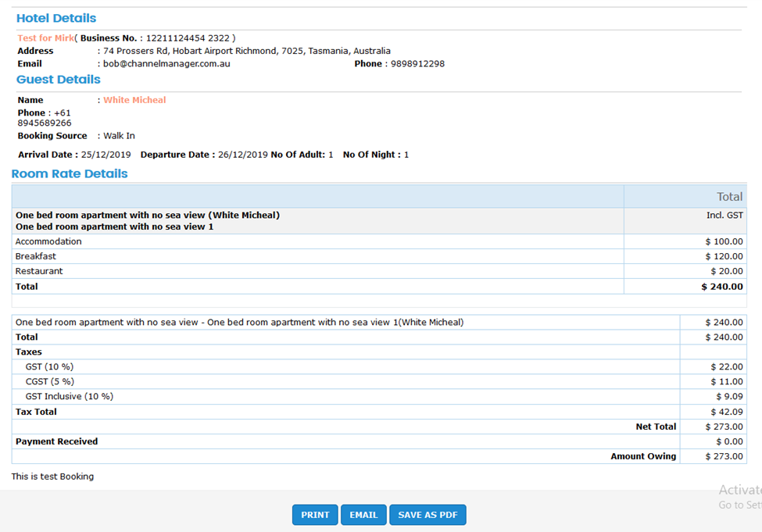Select the GST Inclusive (10 %) row

click(69, 397)
